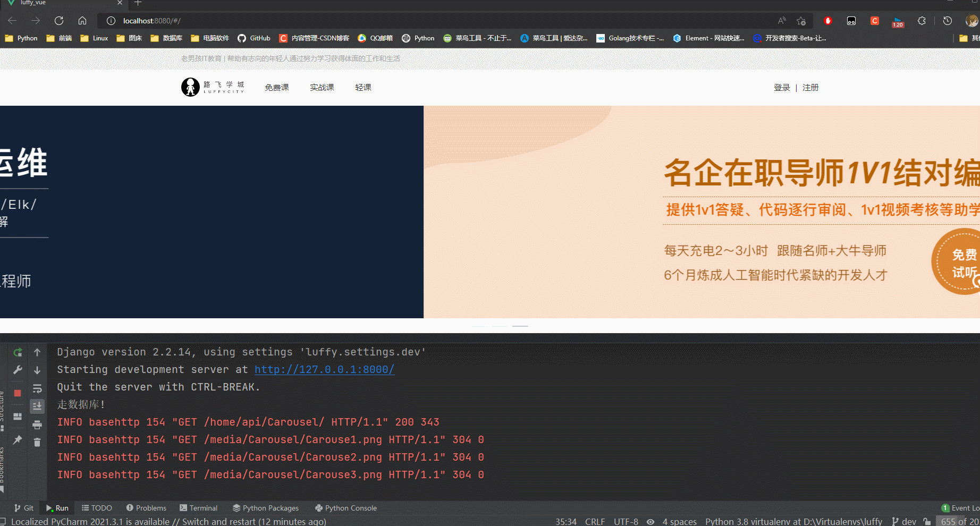
Task: Open the Element bookmark
Action: pos(708,38)
